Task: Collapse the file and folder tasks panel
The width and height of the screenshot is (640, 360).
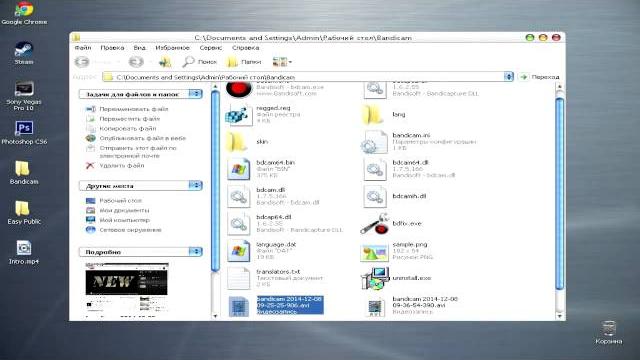Action: point(196,94)
